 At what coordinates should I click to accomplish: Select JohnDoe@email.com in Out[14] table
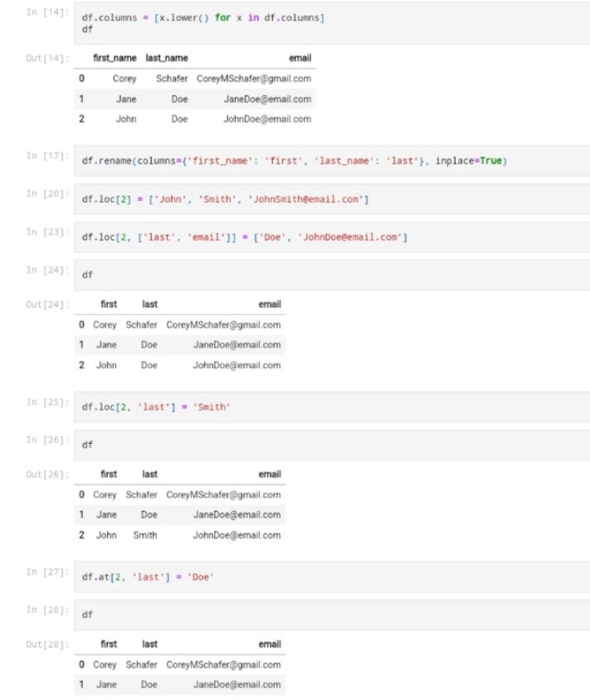pos(267,119)
